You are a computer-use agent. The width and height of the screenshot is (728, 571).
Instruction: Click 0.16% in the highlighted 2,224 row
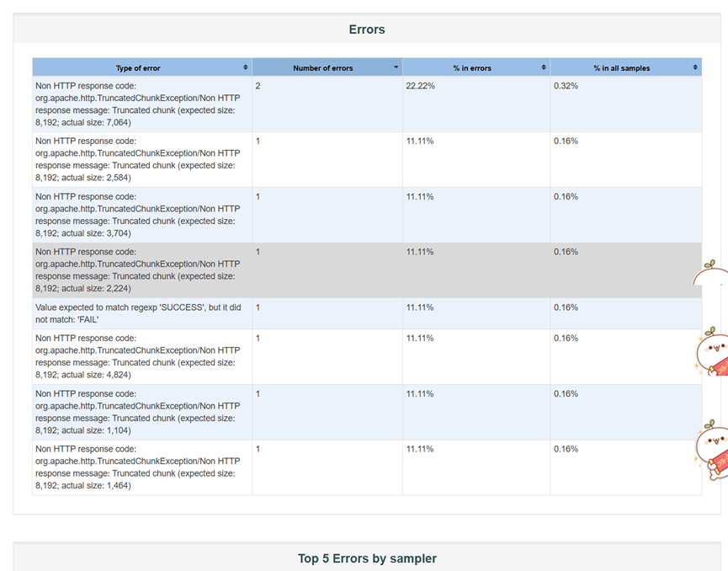click(x=566, y=252)
